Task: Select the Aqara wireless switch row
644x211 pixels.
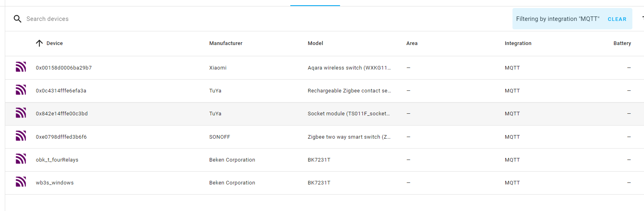Action: coord(324,68)
